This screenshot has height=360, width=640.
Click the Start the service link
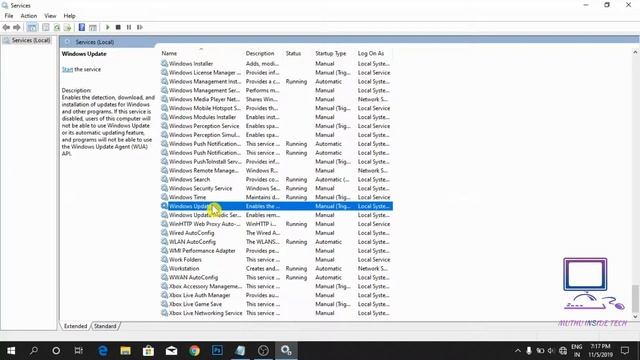pyautogui.click(x=67, y=69)
